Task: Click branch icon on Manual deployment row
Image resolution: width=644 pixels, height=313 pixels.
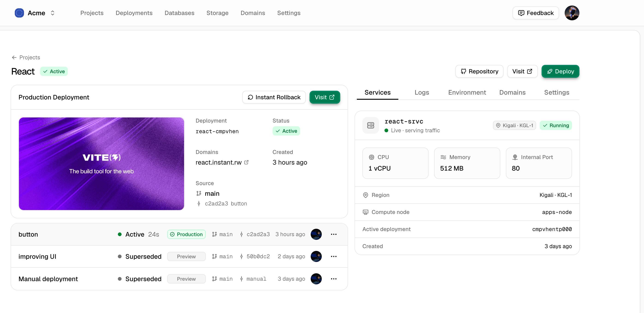Action: (x=214, y=279)
